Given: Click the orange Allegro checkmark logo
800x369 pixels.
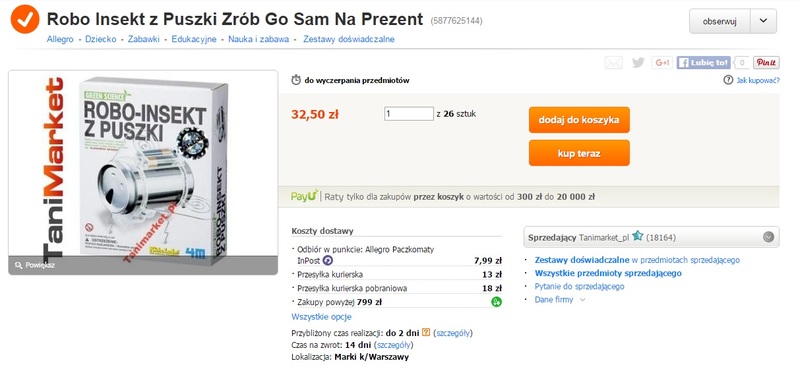Looking at the screenshot, I should (x=24, y=19).
